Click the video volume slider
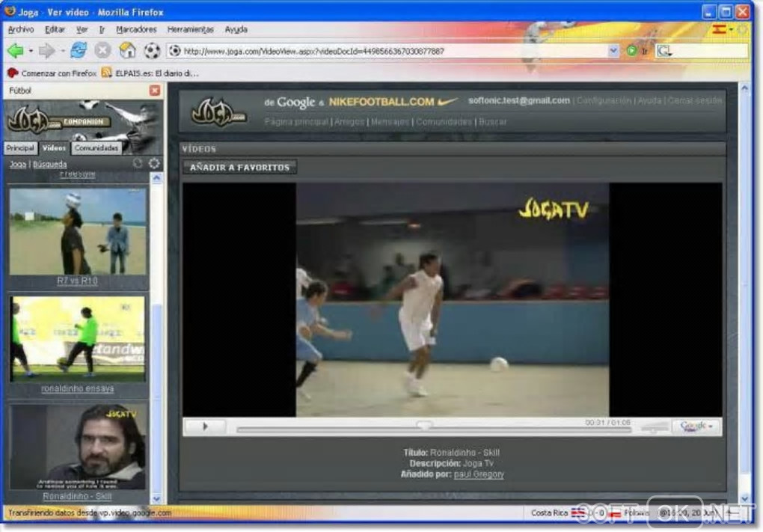The width and height of the screenshot is (763, 532). (655, 428)
